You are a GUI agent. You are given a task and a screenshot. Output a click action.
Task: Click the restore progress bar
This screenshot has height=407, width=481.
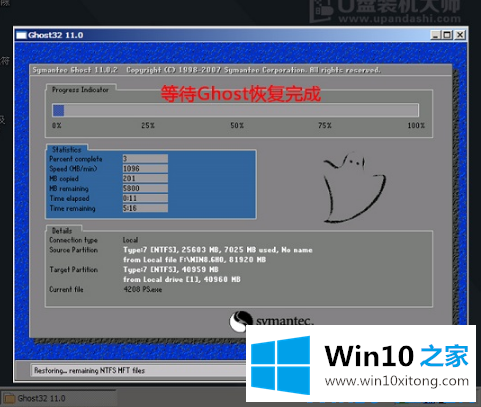coord(235,110)
